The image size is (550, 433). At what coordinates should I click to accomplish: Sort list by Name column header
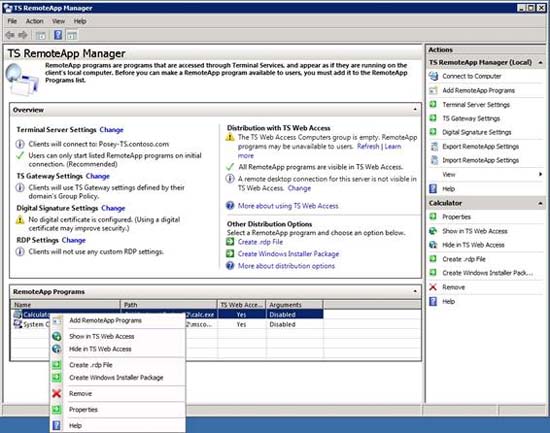point(66,305)
